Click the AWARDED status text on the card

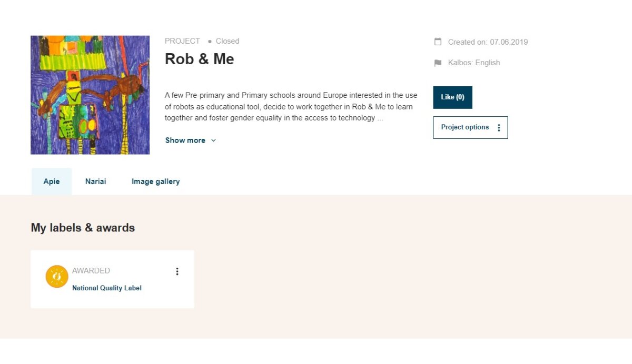(91, 271)
